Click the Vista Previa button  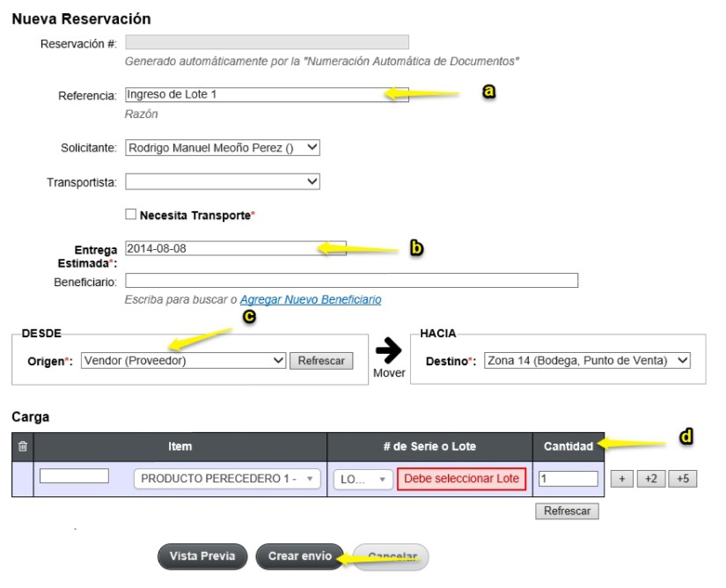[x=202, y=556]
